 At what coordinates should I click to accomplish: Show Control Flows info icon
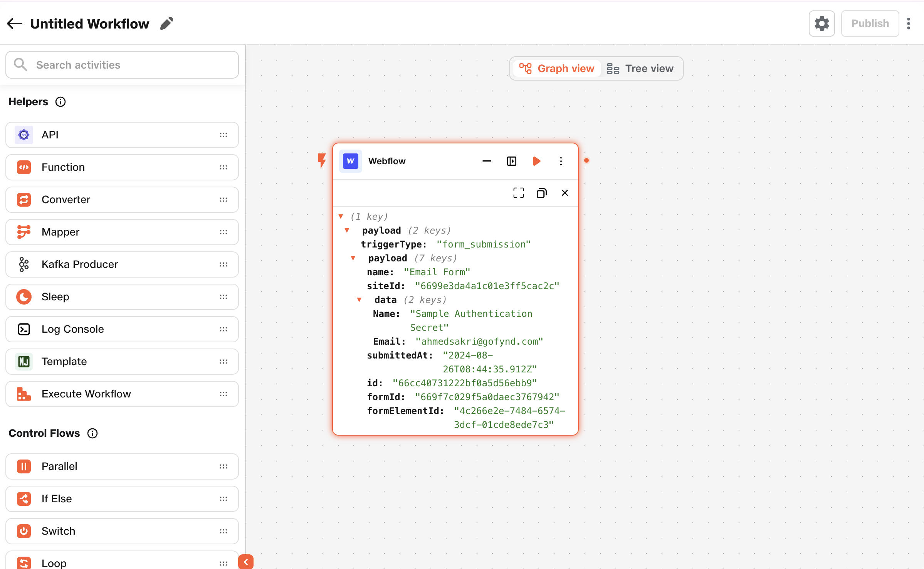[x=92, y=433]
